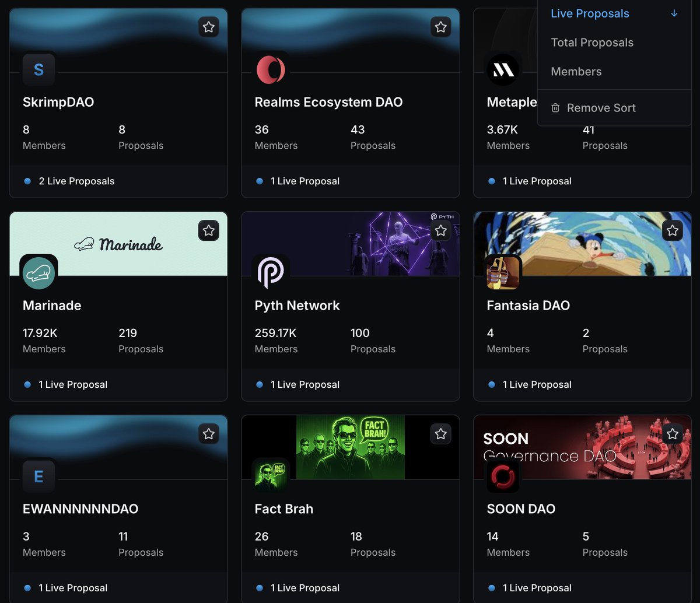Open the SOON DAO title

(x=521, y=509)
